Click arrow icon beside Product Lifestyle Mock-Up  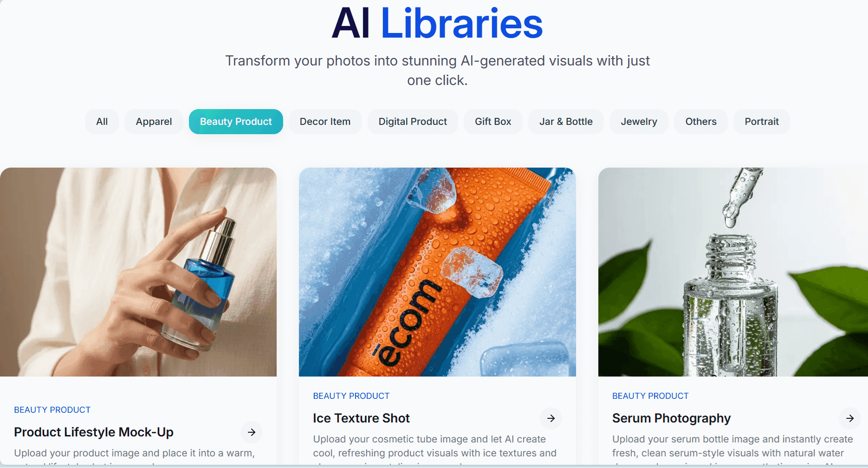(252, 432)
